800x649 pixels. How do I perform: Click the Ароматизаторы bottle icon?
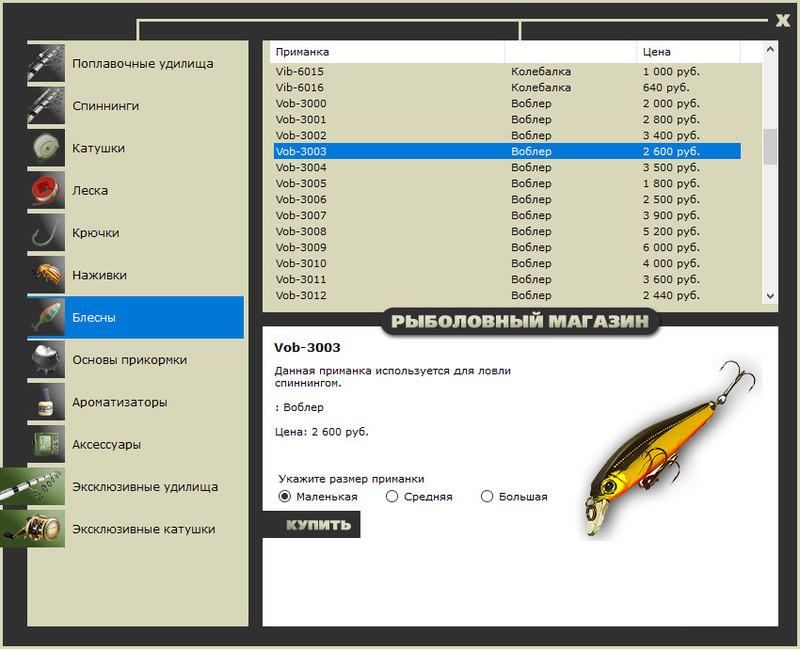46,402
